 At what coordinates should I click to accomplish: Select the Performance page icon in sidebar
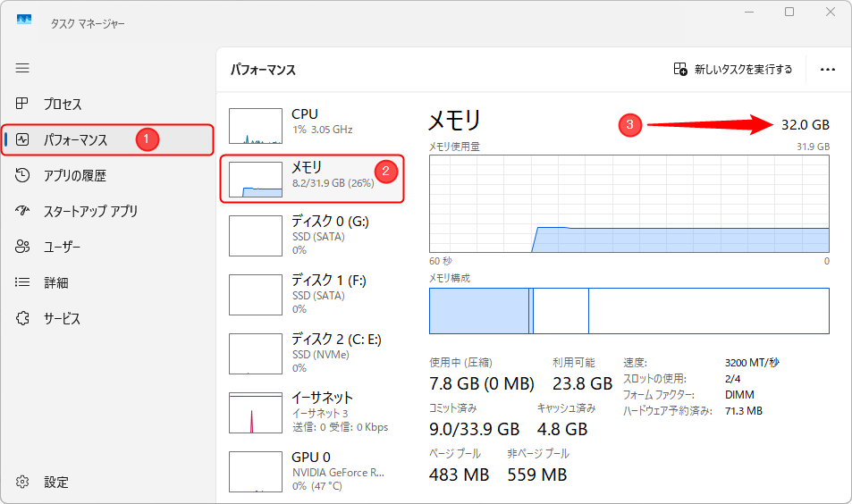pyautogui.click(x=23, y=140)
